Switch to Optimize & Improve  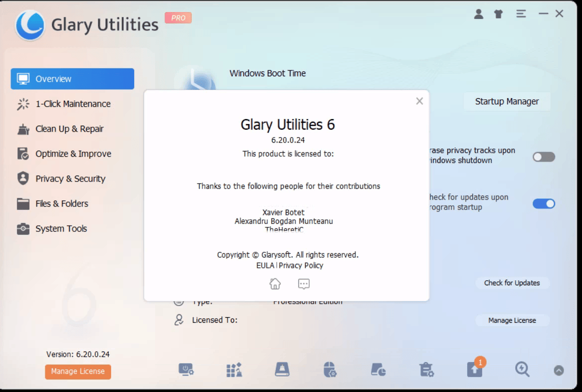point(73,154)
